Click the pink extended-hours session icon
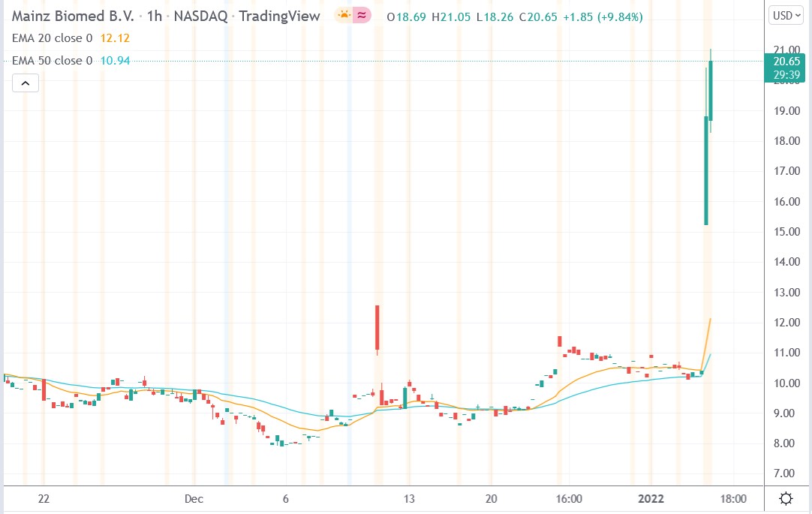This screenshot has height=514, width=812. [362, 14]
